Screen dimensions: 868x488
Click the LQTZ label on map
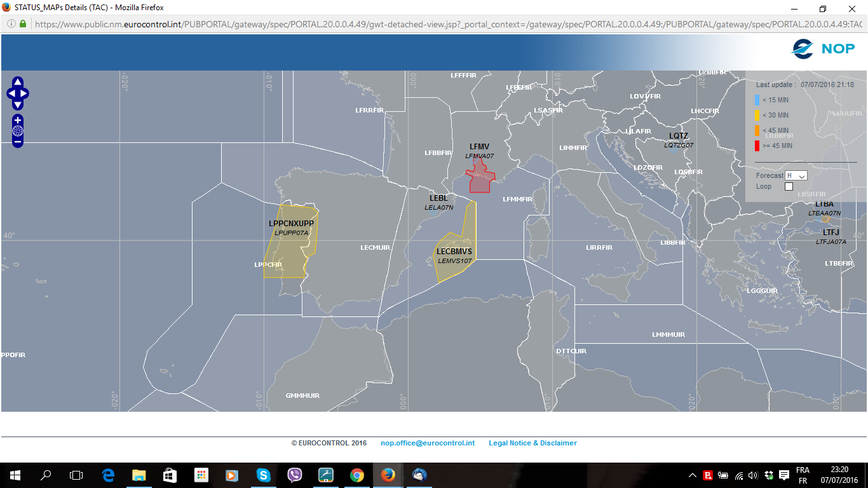(679, 136)
